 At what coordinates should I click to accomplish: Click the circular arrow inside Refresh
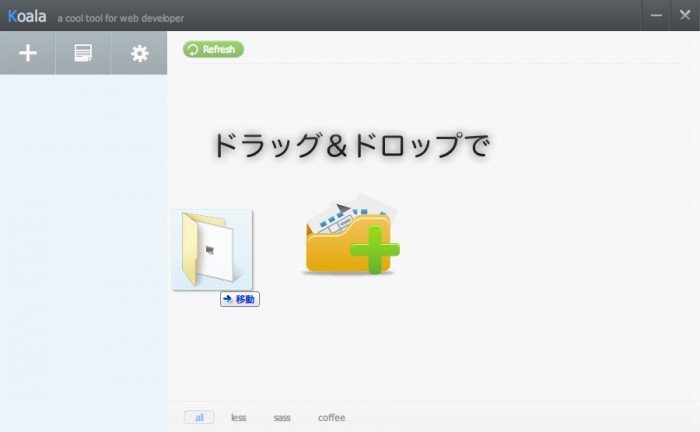[x=192, y=49]
